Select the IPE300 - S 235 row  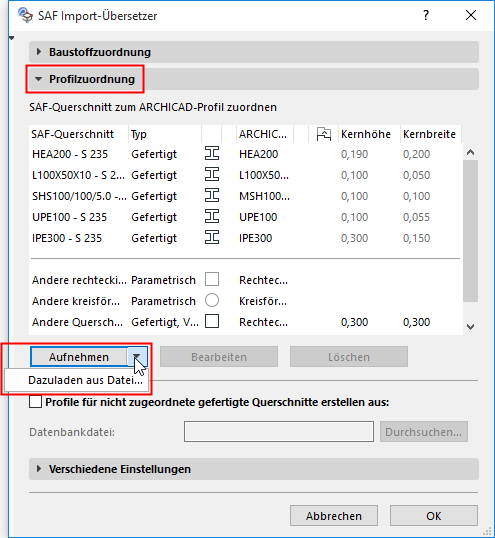coord(245,237)
